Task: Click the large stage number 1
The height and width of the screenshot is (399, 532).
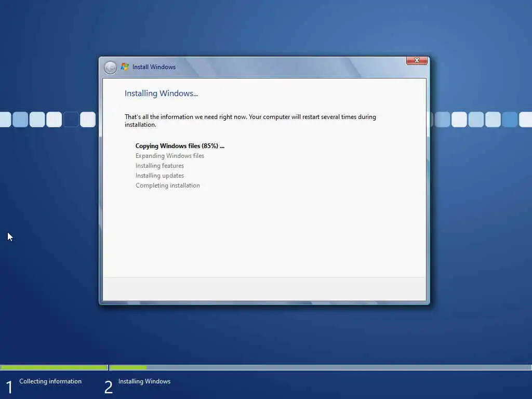Action: point(9,387)
